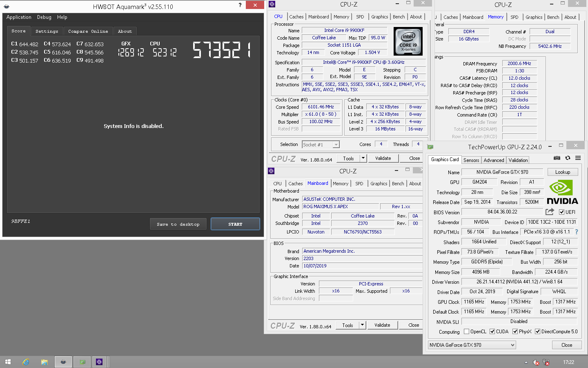Open Caches tab in processor CPU-Z window
588x368 pixels.
pyautogui.click(x=296, y=17)
